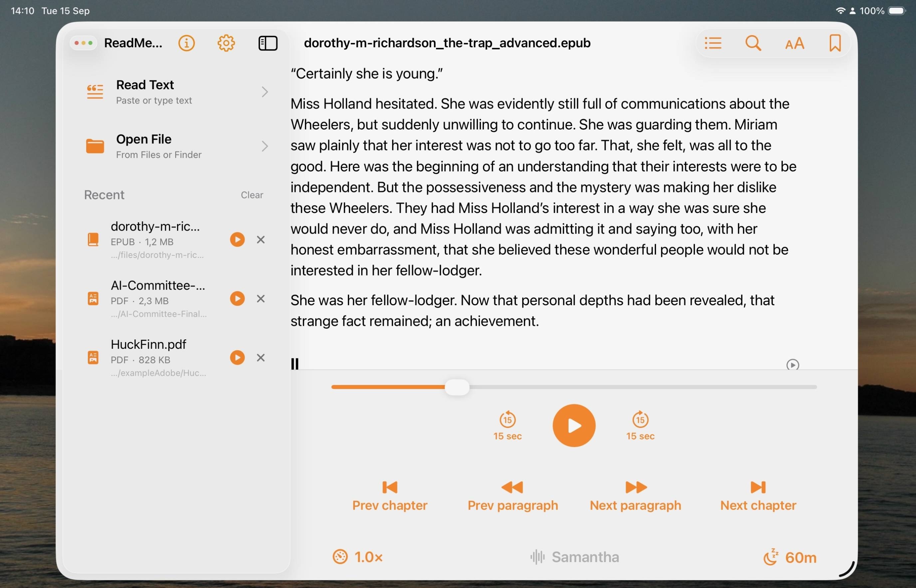
Task: Open the table of contents list icon
Action: pos(713,43)
